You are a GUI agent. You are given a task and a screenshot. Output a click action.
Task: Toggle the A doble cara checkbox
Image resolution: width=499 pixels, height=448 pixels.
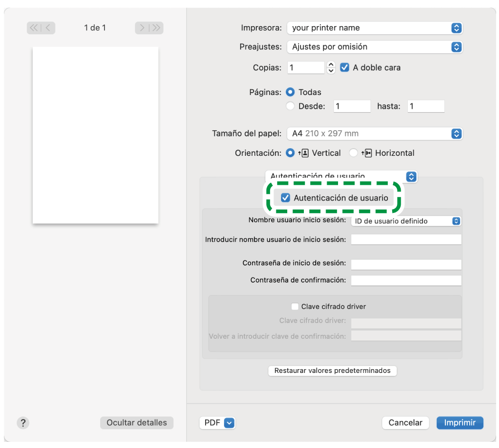tap(345, 68)
